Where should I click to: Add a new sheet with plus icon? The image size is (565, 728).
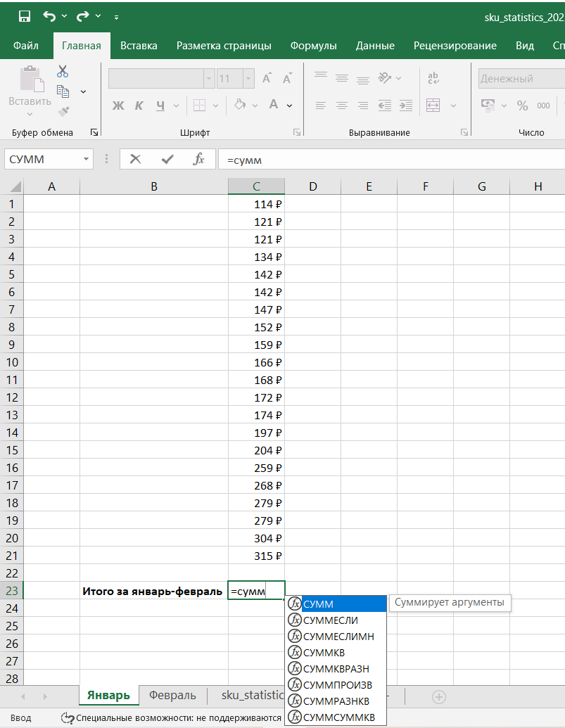pos(439,696)
